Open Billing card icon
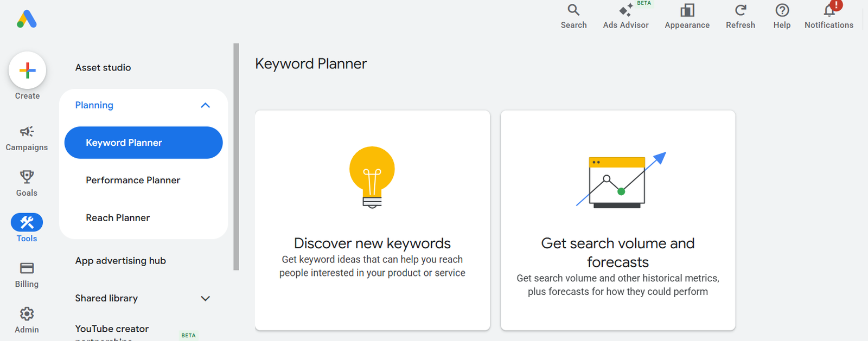This screenshot has height=341, width=868. pos(27,268)
